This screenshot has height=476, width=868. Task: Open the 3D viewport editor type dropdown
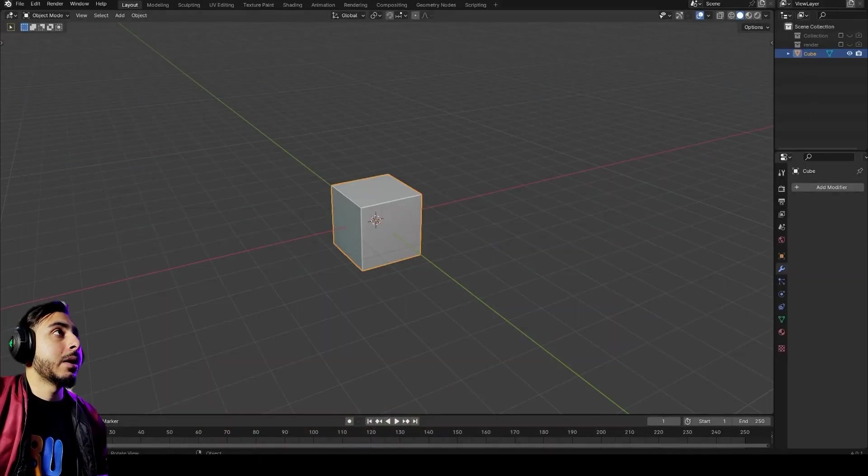tap(11, 15)
